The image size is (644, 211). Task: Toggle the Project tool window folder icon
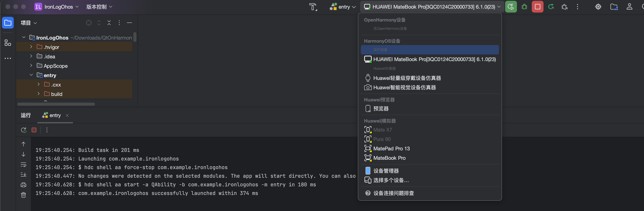(x=8, y=23)
